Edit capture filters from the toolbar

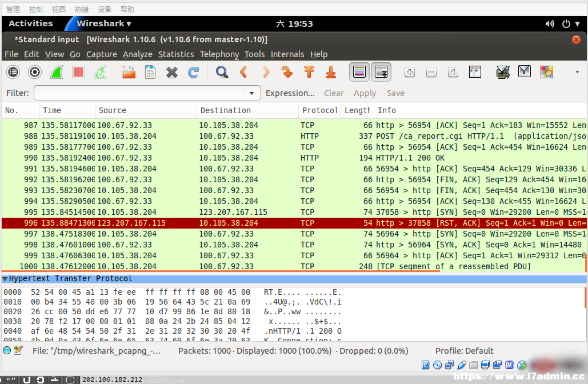[x=503, y=72]
